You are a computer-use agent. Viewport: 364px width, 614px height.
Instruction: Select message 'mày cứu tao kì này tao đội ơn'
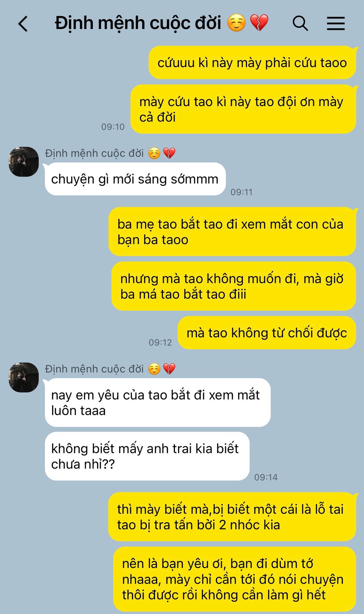243,109
